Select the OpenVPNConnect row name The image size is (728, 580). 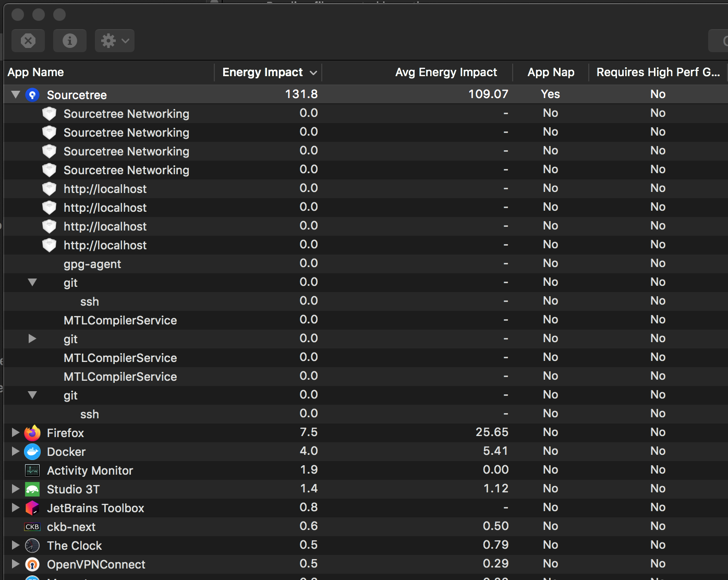[96, 564]
